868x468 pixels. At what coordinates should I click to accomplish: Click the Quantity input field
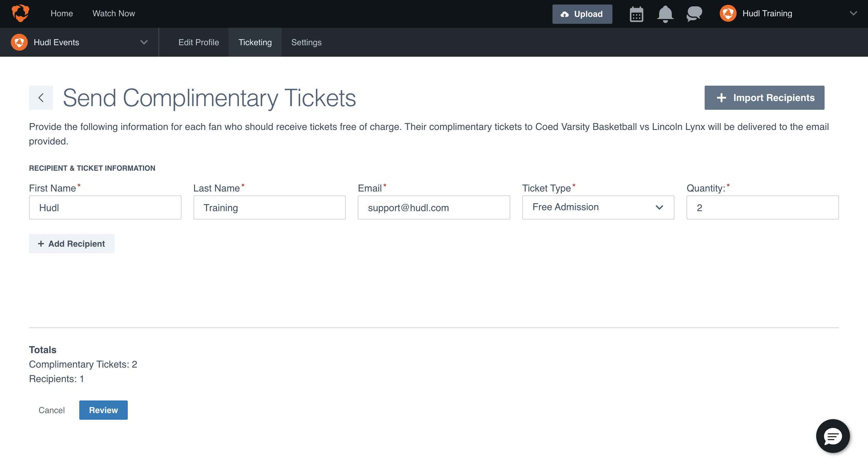(x=763, y=207)
